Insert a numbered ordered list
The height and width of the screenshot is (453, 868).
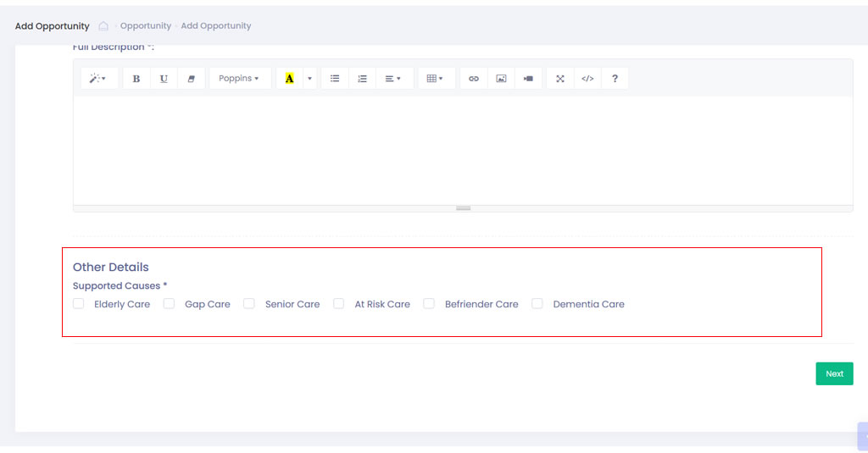coord(362,79)
